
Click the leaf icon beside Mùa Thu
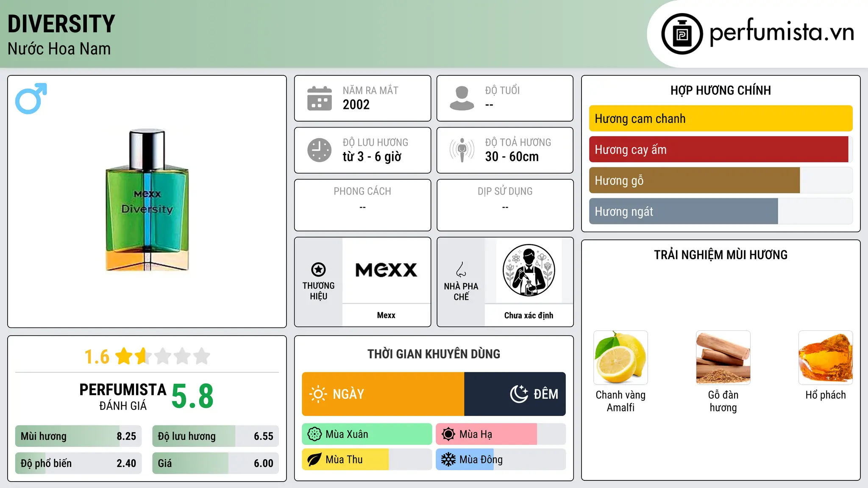coord(314,460)
